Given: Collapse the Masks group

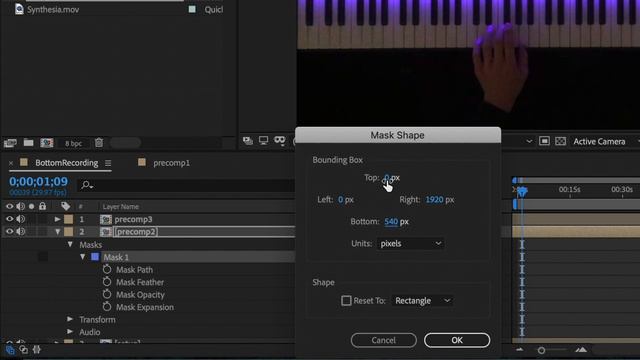Looking at the screenshot, I should tap(70, 244).
